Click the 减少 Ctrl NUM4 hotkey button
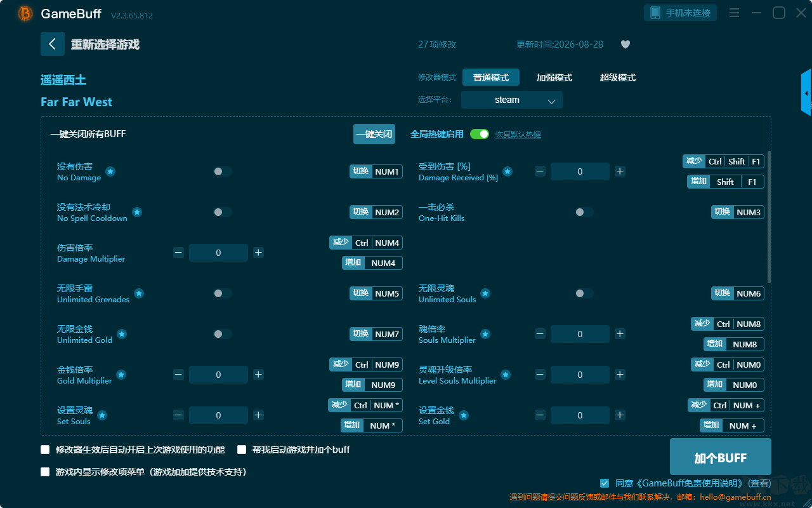Screen dimensions: 812x508 pyautogui.click(x=366, y=243)
